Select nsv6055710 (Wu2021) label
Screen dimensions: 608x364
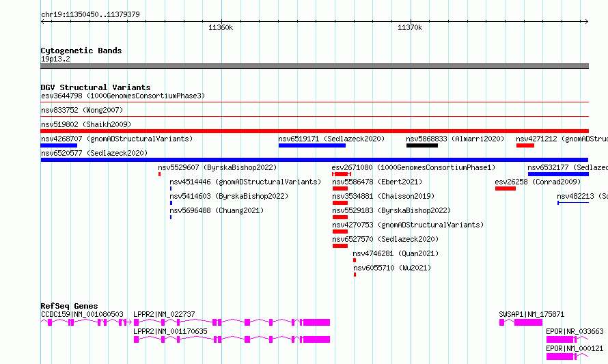(x=392, y=268)
